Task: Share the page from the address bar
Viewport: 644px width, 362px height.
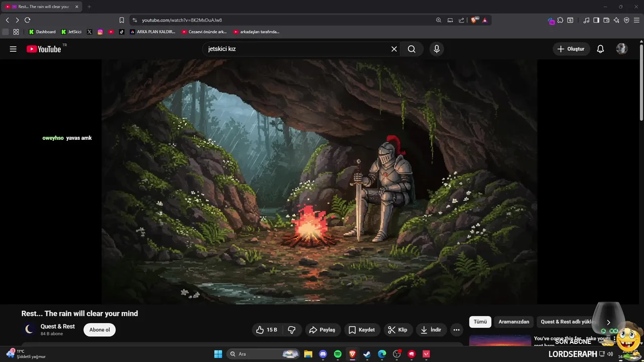Action: pyautogui.click(x=461, y=20)
